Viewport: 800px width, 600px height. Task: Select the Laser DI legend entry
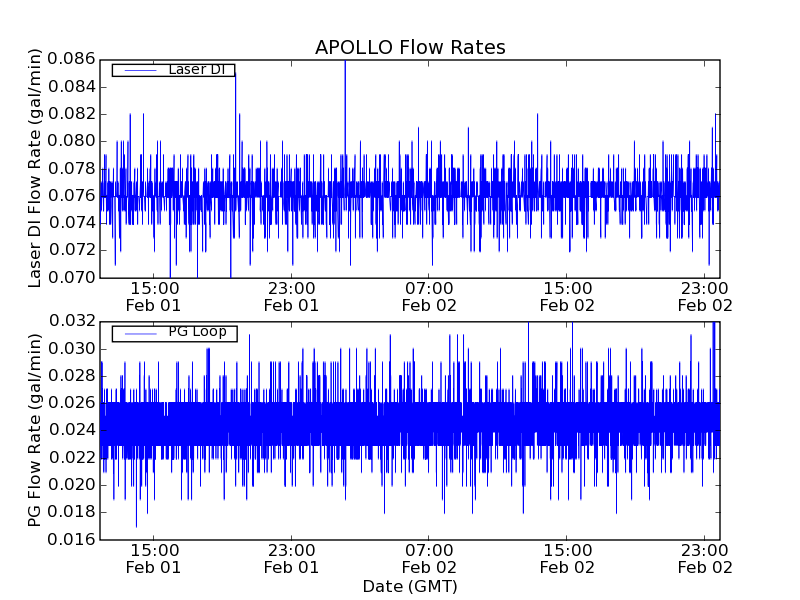tap(173, 70)
